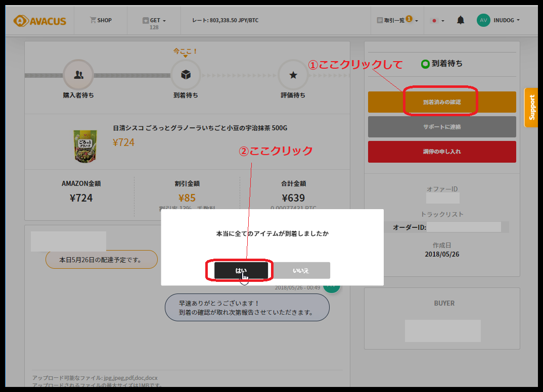
Task: Confirm arrival with the はい button
Action: click(241, 270)
